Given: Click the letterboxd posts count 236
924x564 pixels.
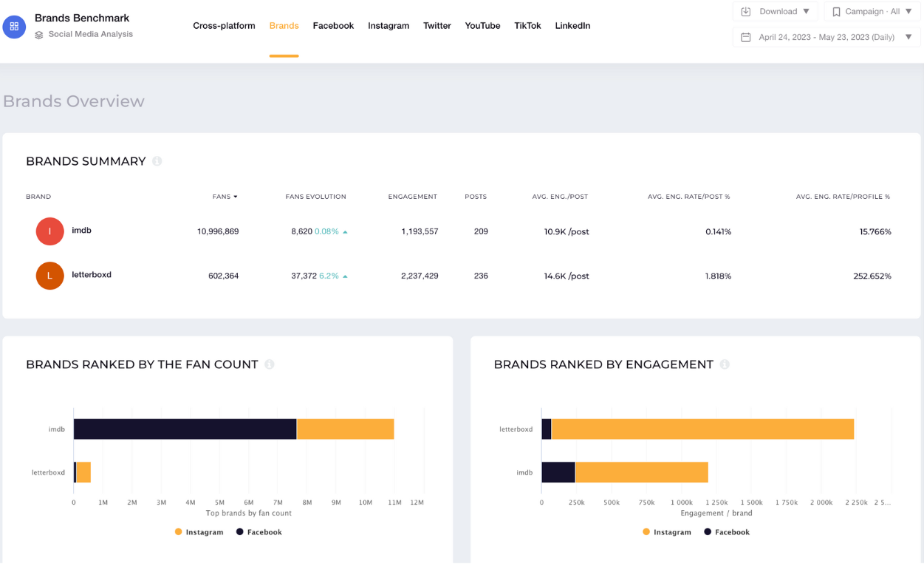Looking at the screenshot, I should tap(481, 276).
